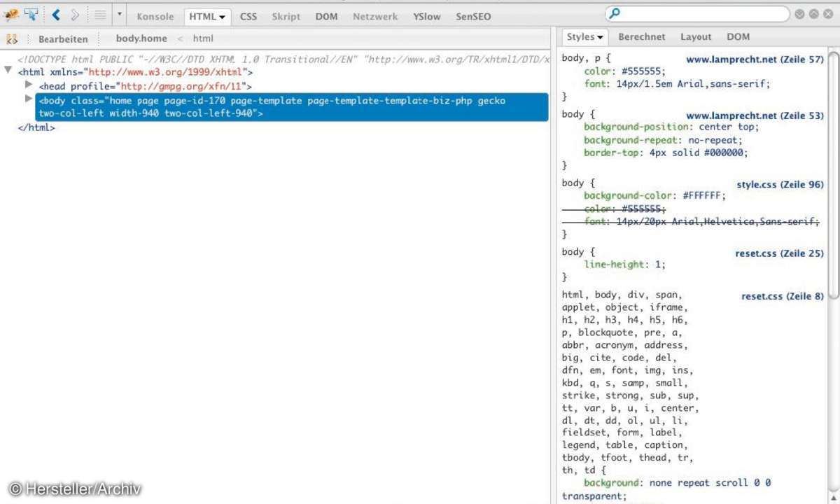Click the background-repeat: no-repeat property

coord(662,139)
